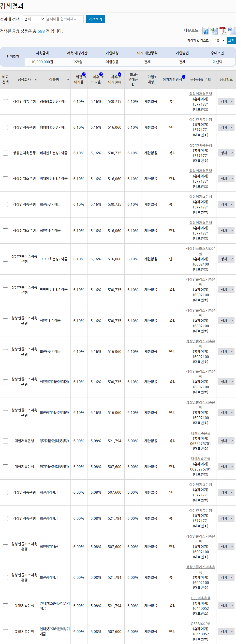View help for 세후이자(예시) column
Screen dimensions: 236x644
pos(120,74)
